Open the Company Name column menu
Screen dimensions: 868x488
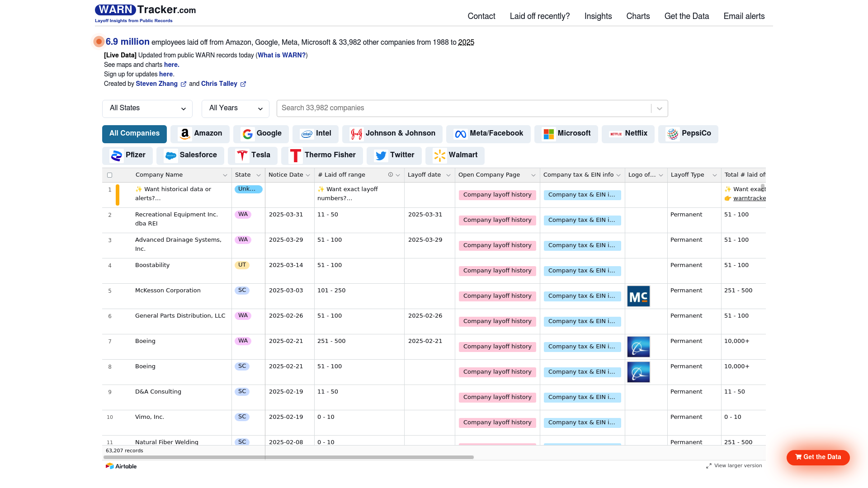[x=225, y=175]
